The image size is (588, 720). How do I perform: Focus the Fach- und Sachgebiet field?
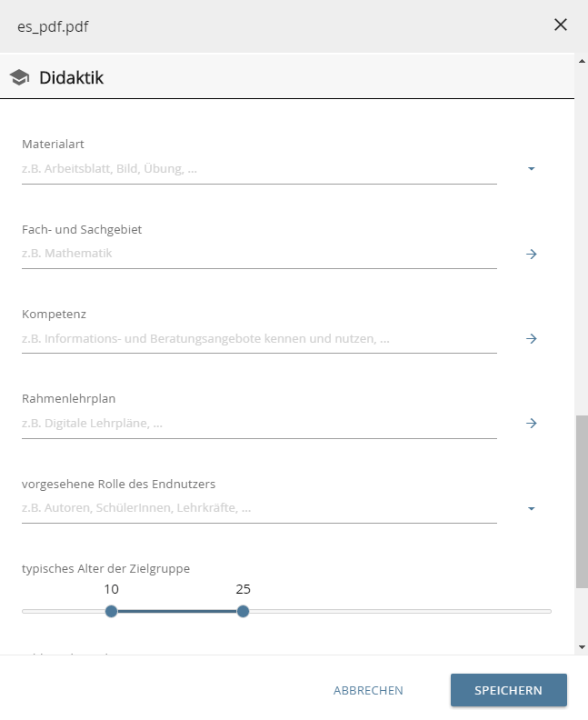coord(259,254)
